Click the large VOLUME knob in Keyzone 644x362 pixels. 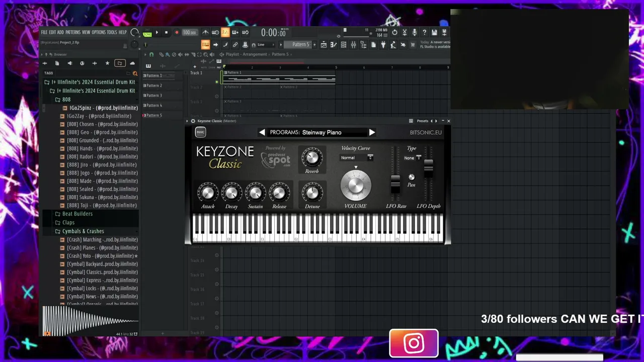[x=355, y=185]
